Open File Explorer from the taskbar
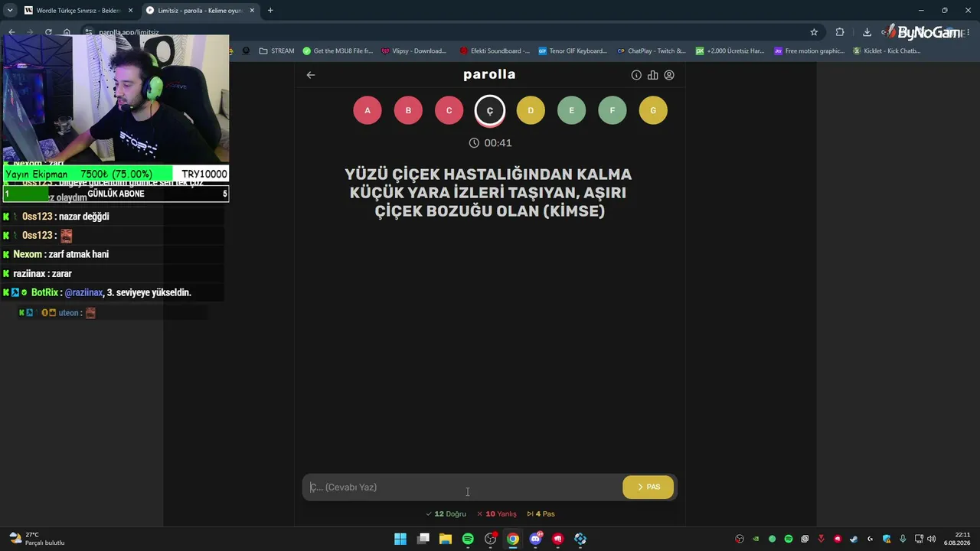This screenshot has width=980, height=551. tap(446, 539)
